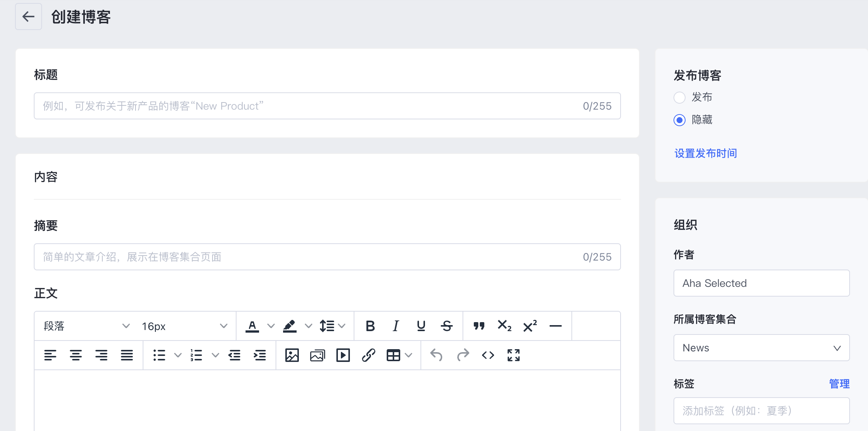Insert an image into the body

pos(292,355)
